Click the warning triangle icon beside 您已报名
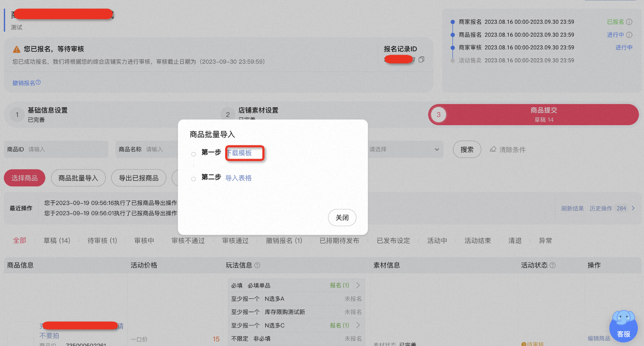Viewport: 644px width, 346px height. click(17, 49)
